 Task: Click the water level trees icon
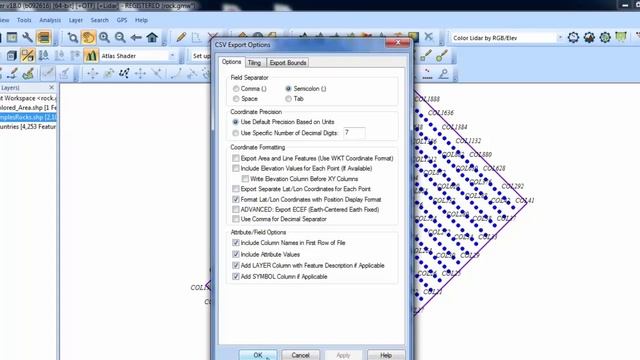43,56
